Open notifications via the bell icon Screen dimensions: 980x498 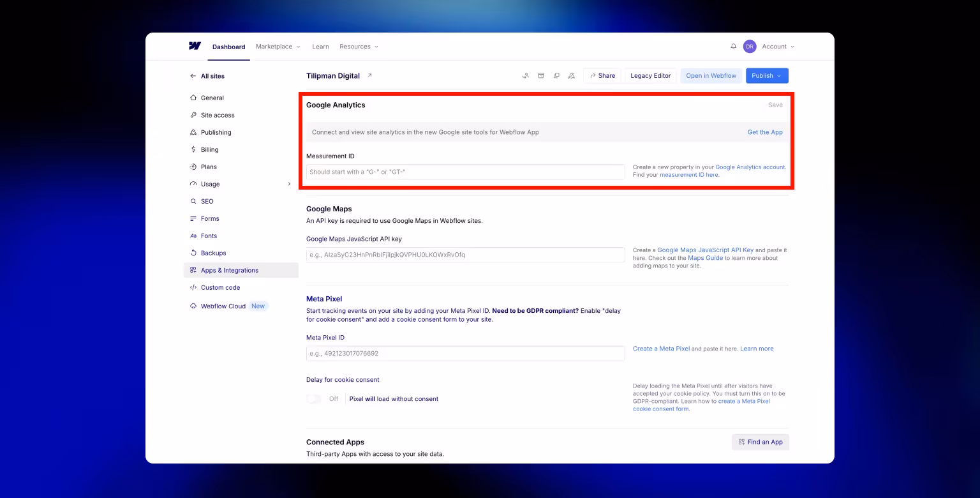pos(733,46)
